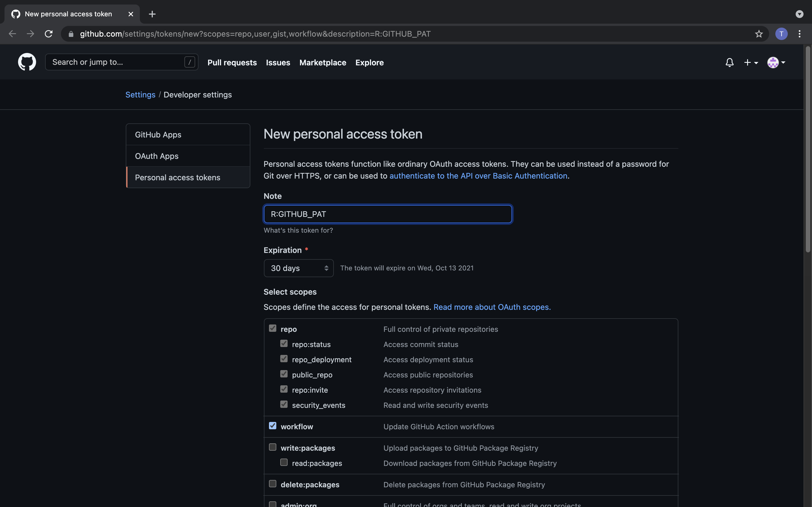Open a new browser tab
Image resolution: width=812 pixels, height=507 pixels.
[x=152, y=14]
